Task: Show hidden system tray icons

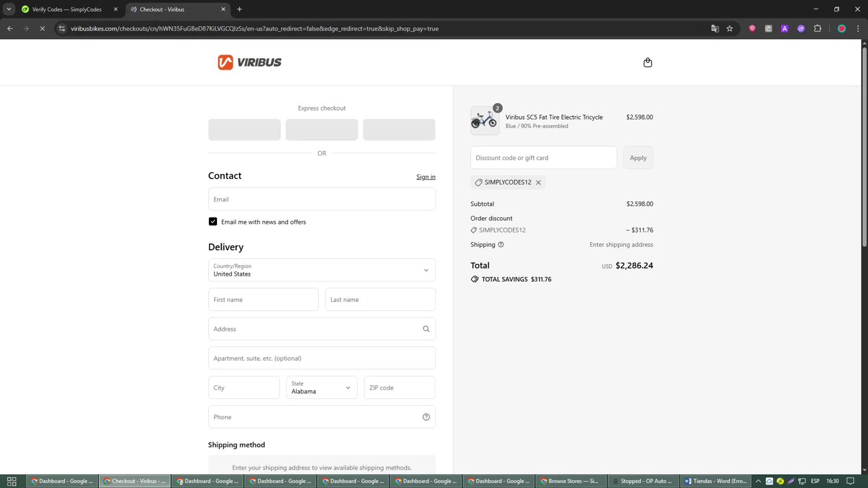Action: click(758, 481)
